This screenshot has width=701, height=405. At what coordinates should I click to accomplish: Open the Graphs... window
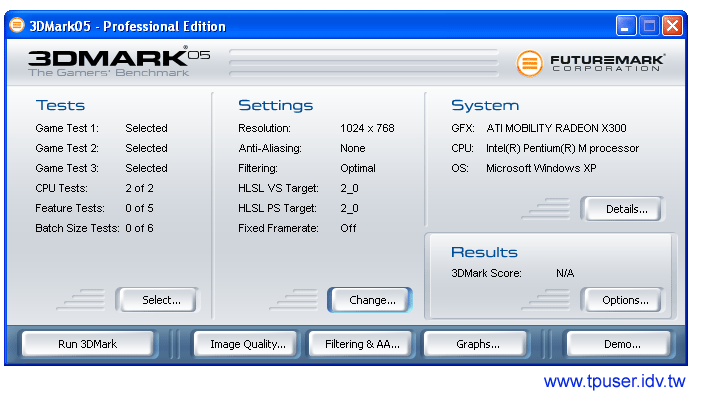tap(477, 344)
